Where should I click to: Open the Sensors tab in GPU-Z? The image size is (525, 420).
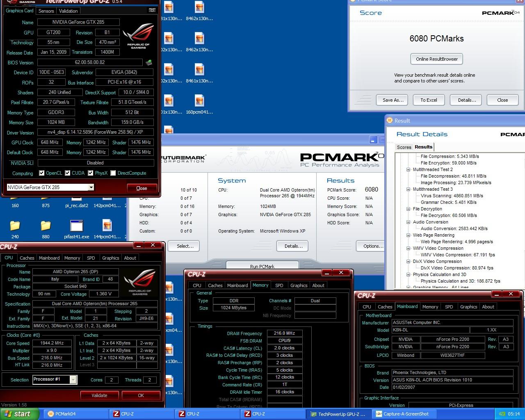46,11
